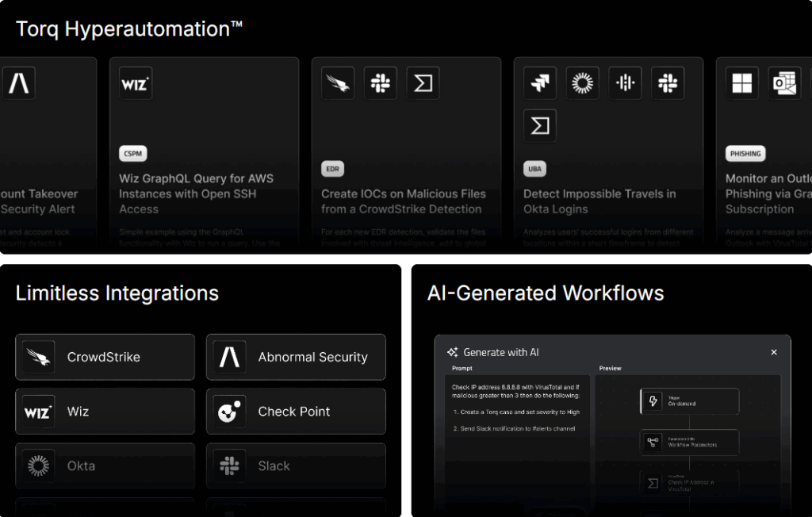Click the Slack icon in the EDR card
Viewport: 812px width, 517px height.
380,83
